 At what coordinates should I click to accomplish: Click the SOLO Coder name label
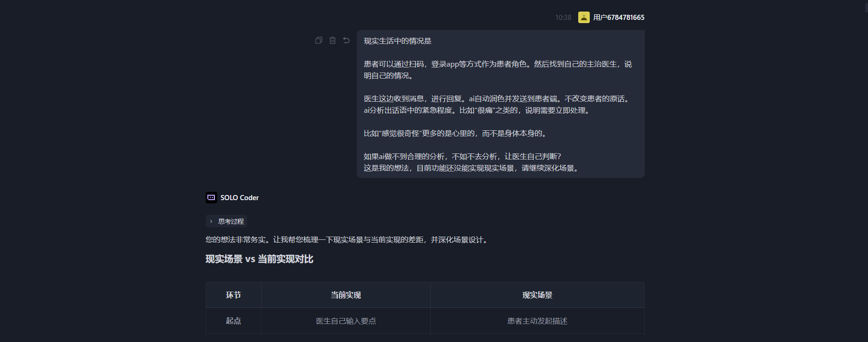coord(239,197)
